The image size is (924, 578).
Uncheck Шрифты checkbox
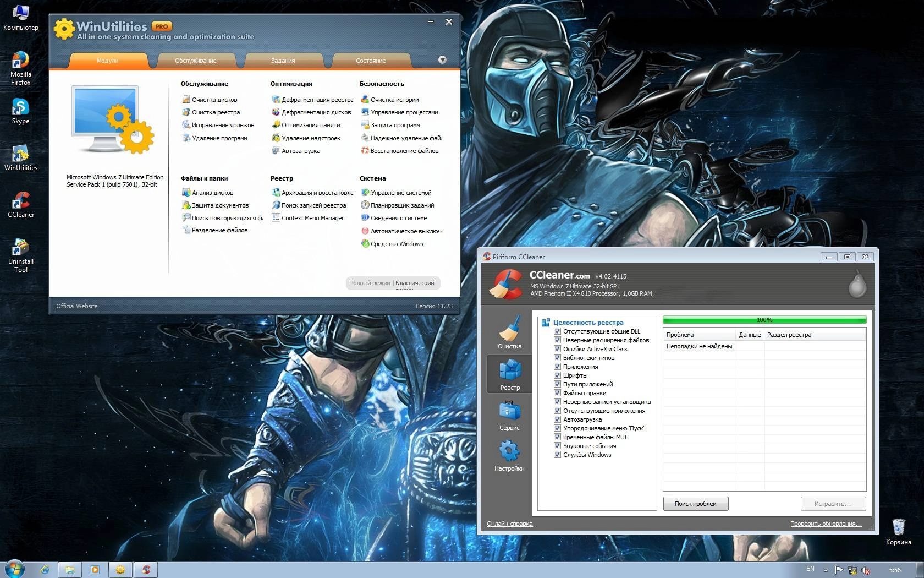[557, 375]
